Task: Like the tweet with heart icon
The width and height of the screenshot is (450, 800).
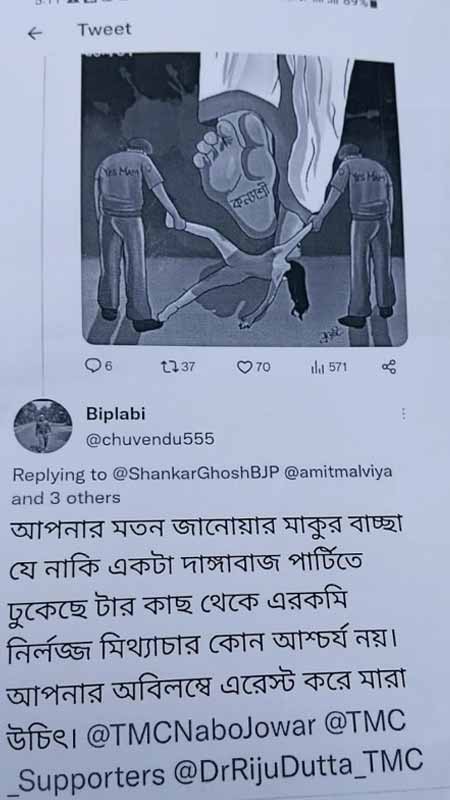Action: pos(245,366)
